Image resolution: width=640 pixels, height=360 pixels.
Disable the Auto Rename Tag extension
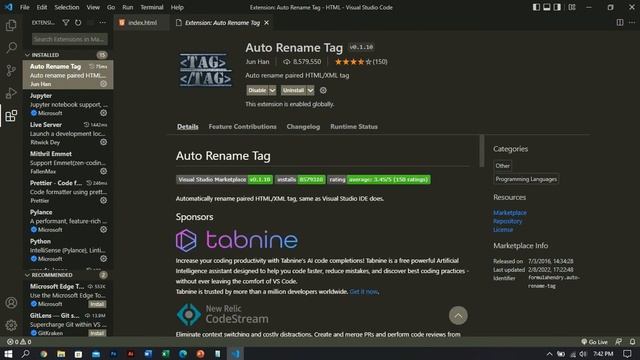257,90
